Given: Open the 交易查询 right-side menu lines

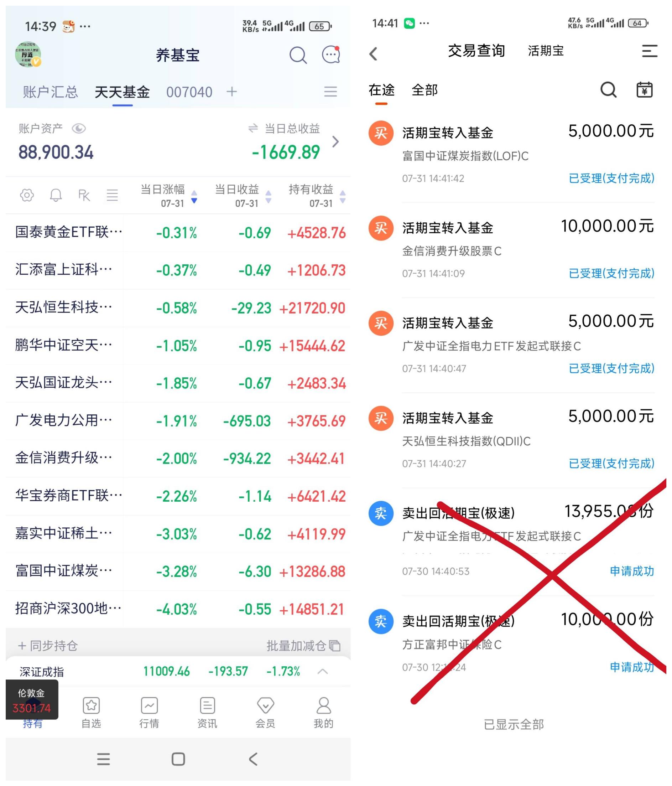Looking at the screenshot, I should (649, 51).
